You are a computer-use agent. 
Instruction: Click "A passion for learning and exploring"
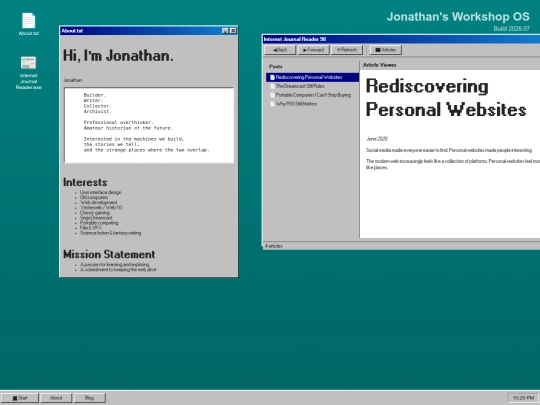click(115, 264)
